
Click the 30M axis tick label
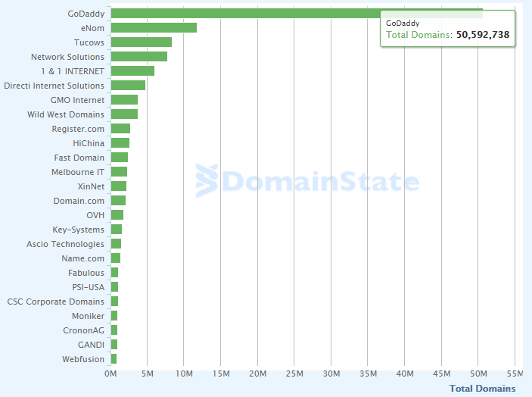[331, 374]
